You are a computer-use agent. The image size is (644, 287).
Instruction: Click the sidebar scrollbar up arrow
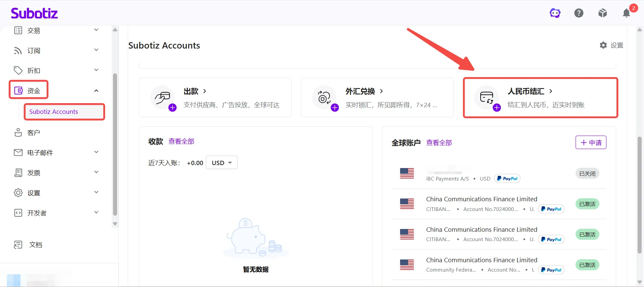coord(115,30)
